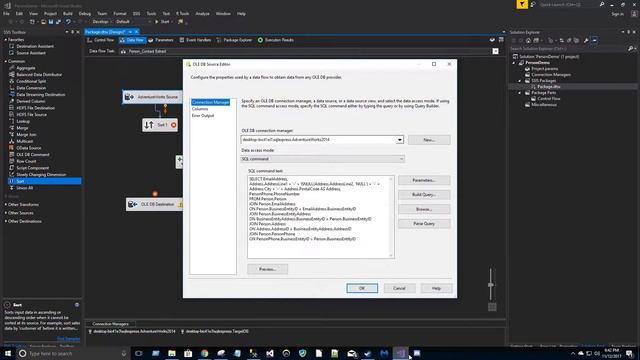This screenshot has width=640, height=360.
Task: Pick the Union All transform
Action: coord(24,188)
